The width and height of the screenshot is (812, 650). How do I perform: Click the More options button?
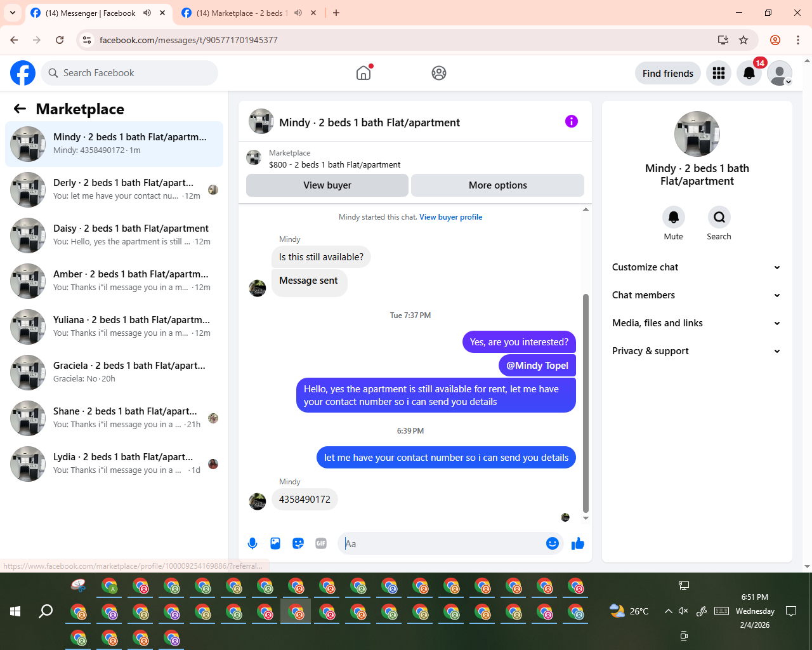[498, 185]
